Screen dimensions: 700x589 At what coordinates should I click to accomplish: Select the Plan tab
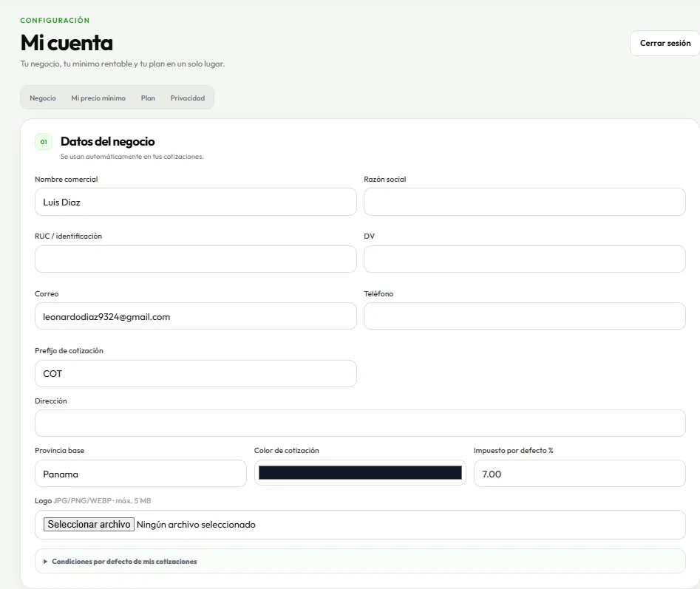point(148,98)
